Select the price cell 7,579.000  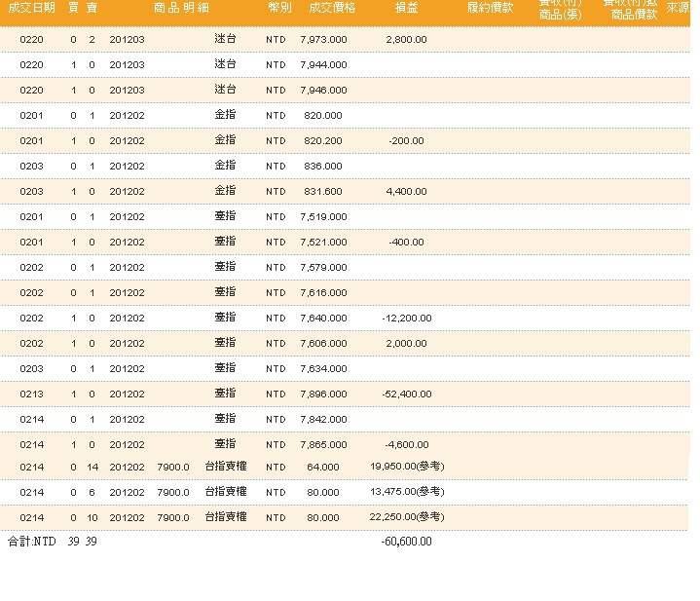pyautogui.click(x=323, y=268)
